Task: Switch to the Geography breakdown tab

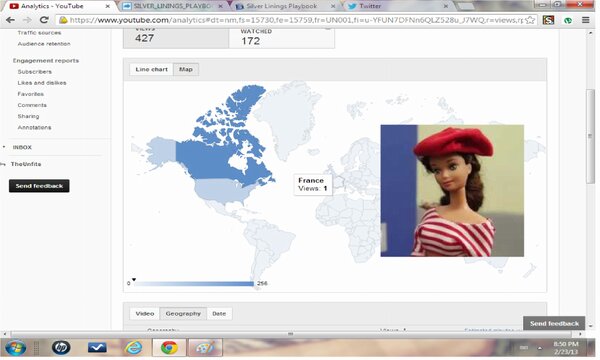Action: click(x=183, y=313)
